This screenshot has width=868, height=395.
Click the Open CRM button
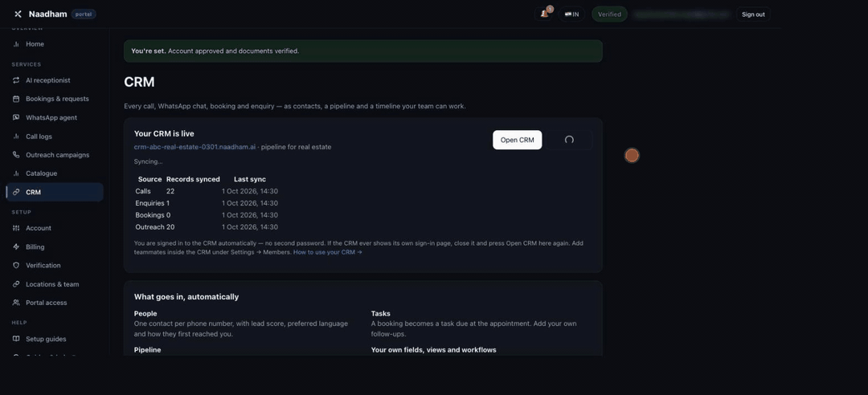click(517, 140)
